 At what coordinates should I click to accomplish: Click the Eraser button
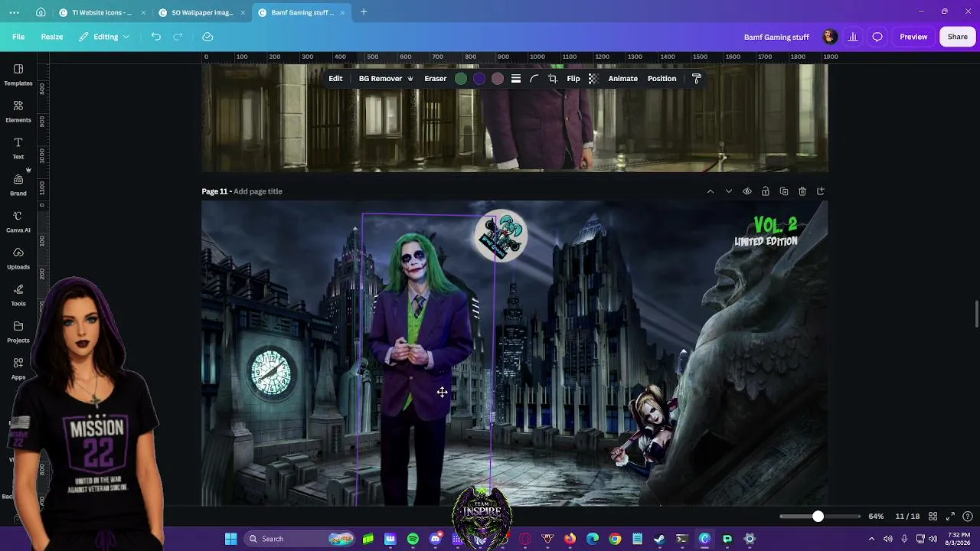click(436, 79)
